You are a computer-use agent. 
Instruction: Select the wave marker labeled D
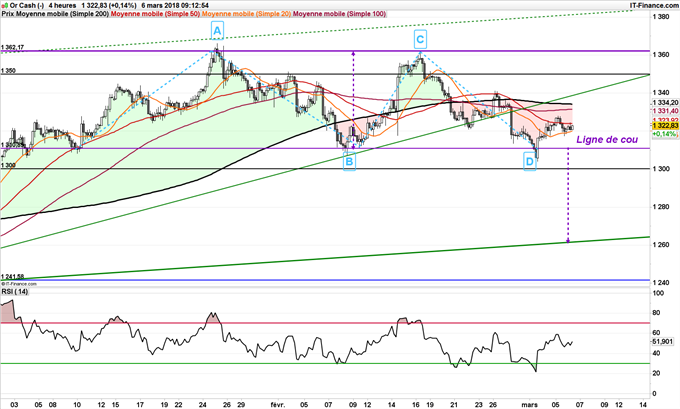530,162
